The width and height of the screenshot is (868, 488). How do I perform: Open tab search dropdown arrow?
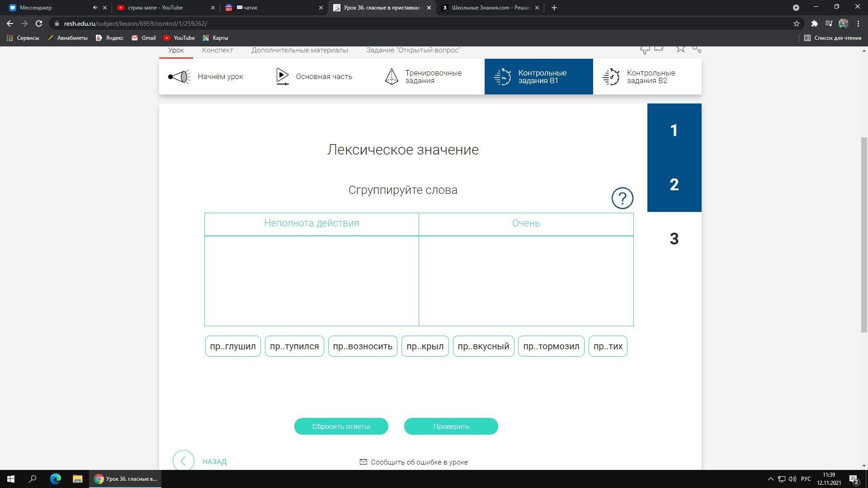[796, 8]
